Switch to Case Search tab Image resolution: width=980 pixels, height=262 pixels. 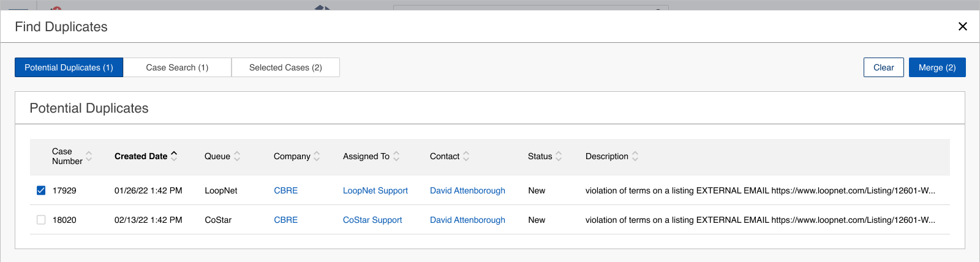tap(177, 67)
